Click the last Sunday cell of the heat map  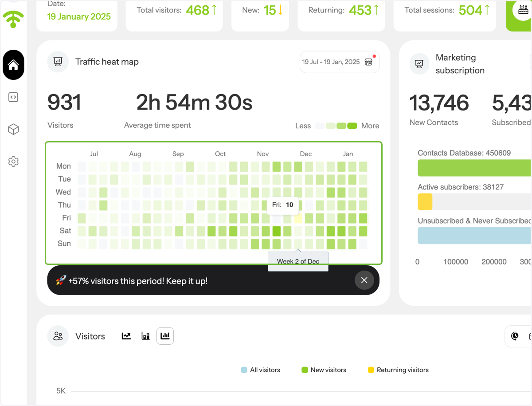(x=363, y=244)
